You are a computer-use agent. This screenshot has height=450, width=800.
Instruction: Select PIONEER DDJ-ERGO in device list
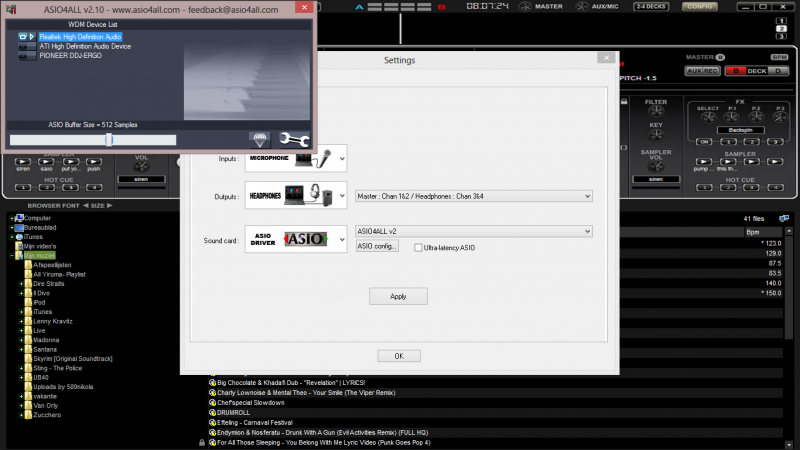pyautogui.click(x=70, y=56)
